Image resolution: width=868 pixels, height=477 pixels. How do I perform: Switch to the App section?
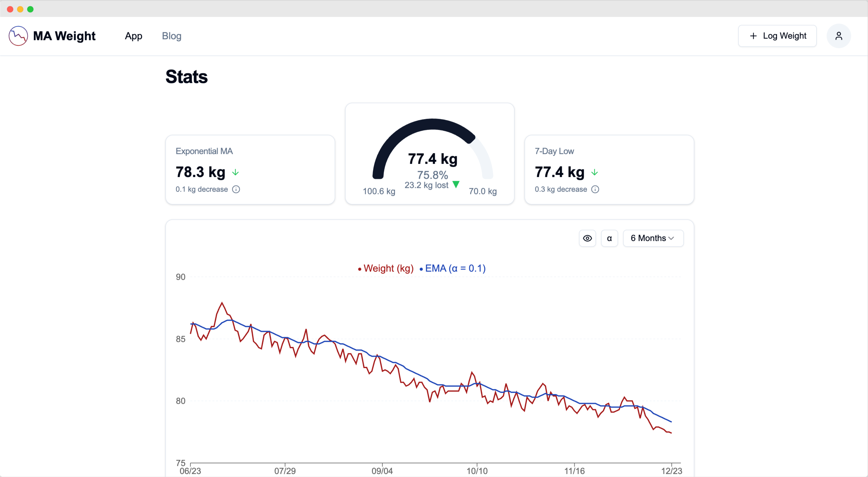click(x=133, y=36)
